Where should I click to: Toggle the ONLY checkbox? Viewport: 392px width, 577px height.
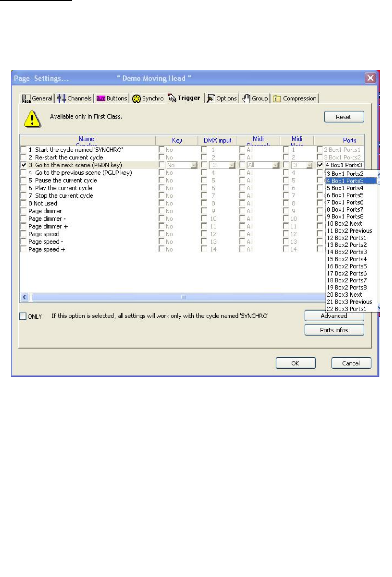(x=23, y=316)
